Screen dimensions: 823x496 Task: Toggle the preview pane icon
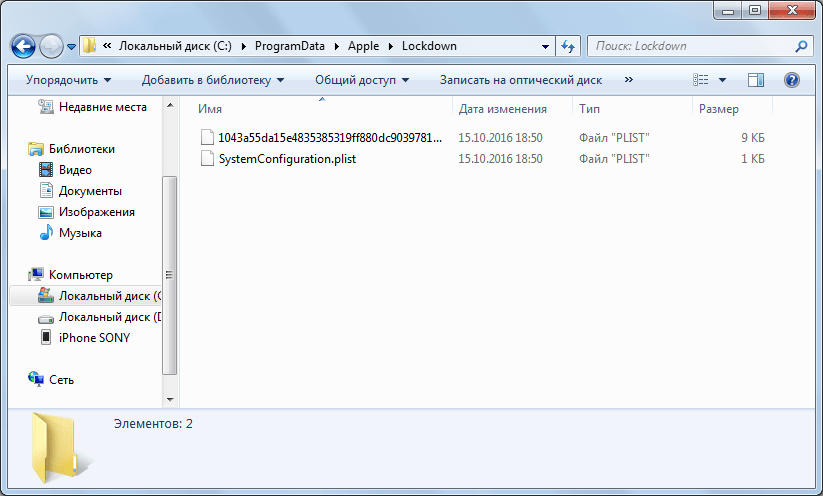point(756,80)
